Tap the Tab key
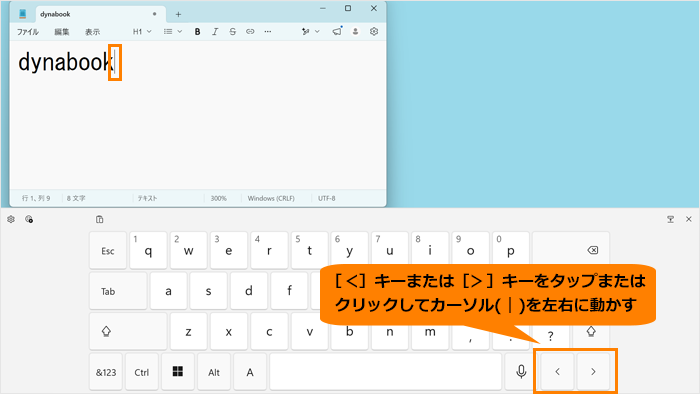The height and width of the screenshot is (394, 700). pyautogui.click(x=118, y=291)
